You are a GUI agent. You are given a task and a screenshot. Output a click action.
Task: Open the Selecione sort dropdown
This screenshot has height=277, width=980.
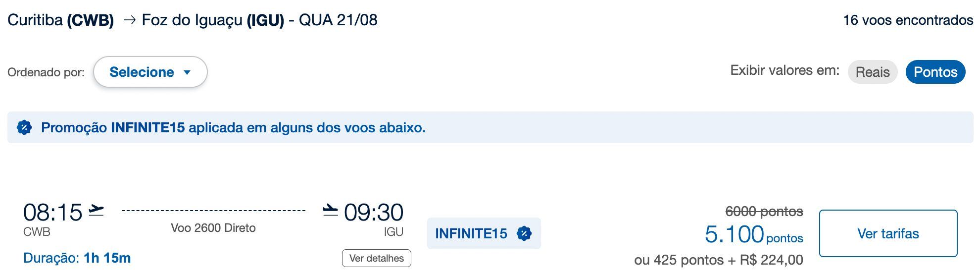tap(150, 72)
